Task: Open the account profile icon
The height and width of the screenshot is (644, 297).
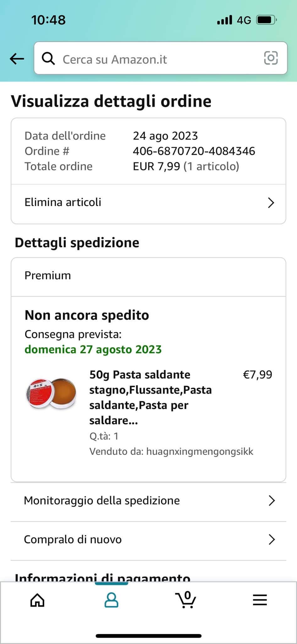Action: 111,600
